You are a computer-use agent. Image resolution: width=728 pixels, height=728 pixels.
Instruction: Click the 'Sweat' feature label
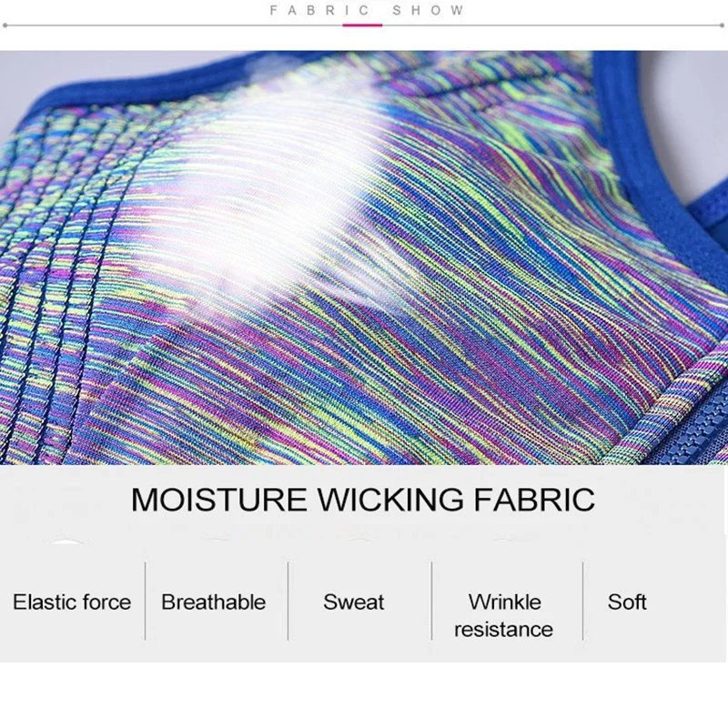pos(354,602)
